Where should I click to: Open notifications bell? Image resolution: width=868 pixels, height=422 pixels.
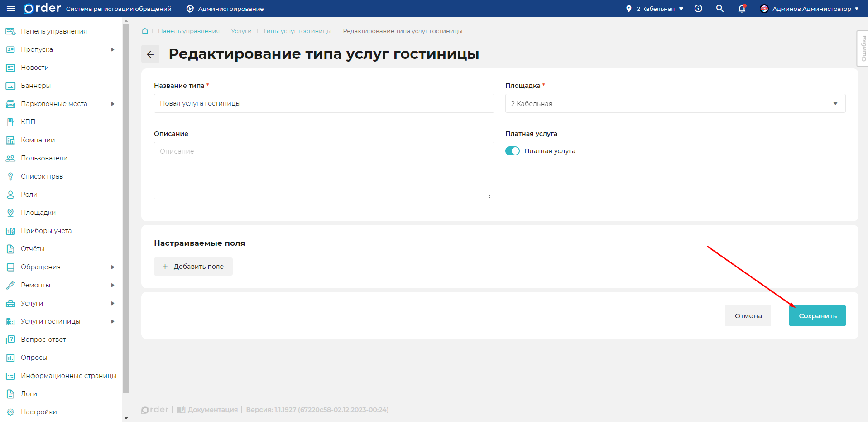pos(741,8)
